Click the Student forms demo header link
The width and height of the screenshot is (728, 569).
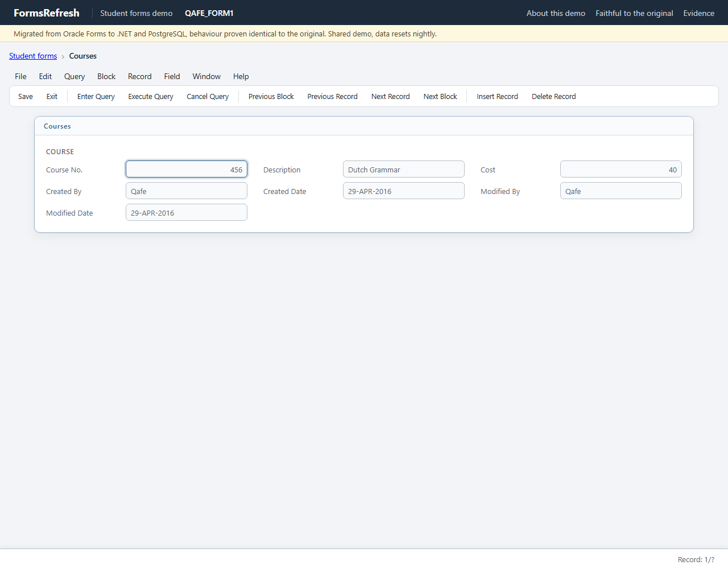point(136,13)
